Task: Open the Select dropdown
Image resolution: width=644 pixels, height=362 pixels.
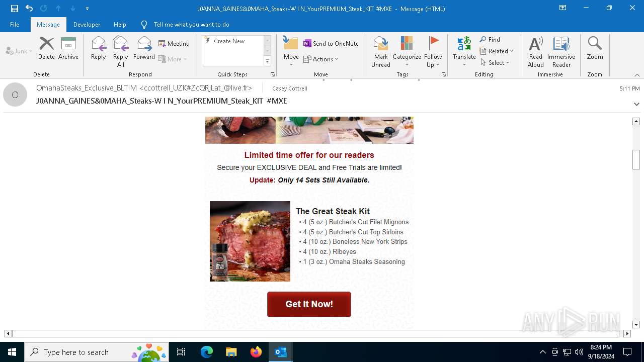Action: point(495,63)
